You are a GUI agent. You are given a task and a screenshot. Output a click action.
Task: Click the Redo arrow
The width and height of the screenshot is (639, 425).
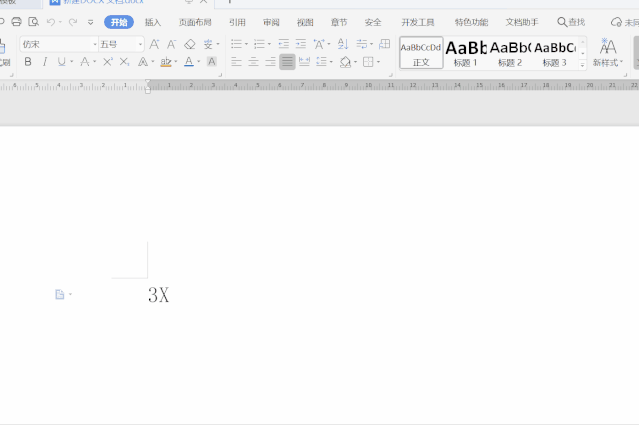[x=73, y=22]
